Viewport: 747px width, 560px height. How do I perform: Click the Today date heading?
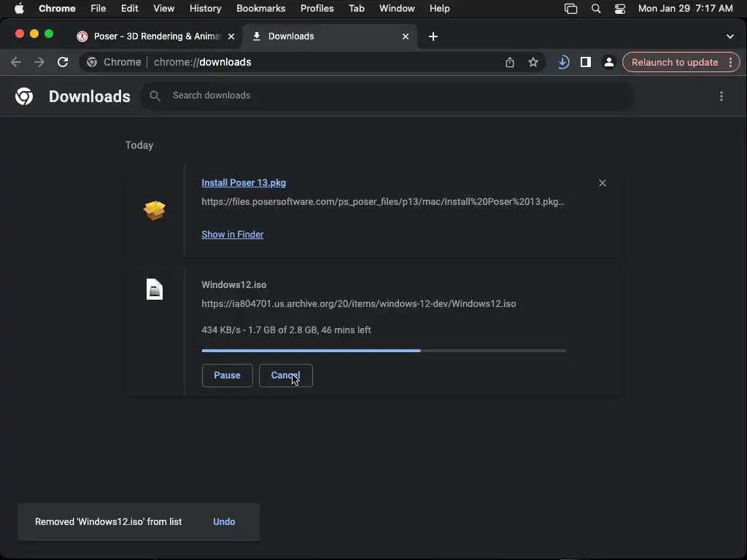(139, 145)
